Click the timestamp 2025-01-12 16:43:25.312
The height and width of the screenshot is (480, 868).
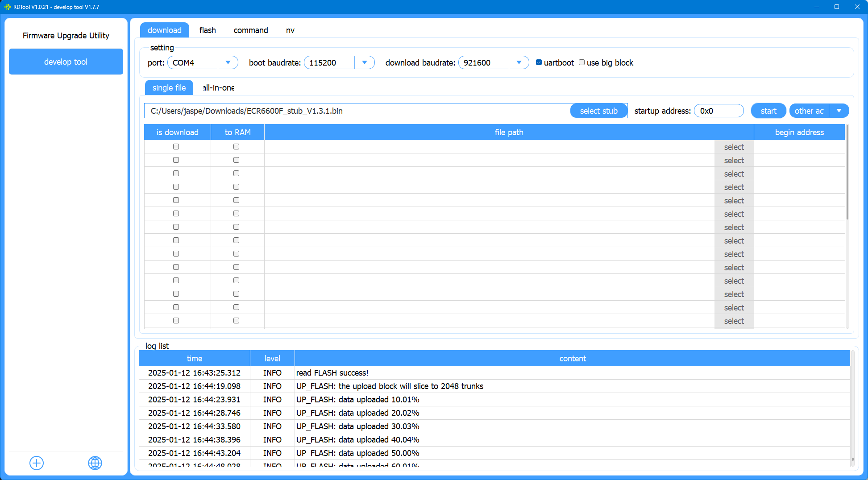tap(194, 372)
